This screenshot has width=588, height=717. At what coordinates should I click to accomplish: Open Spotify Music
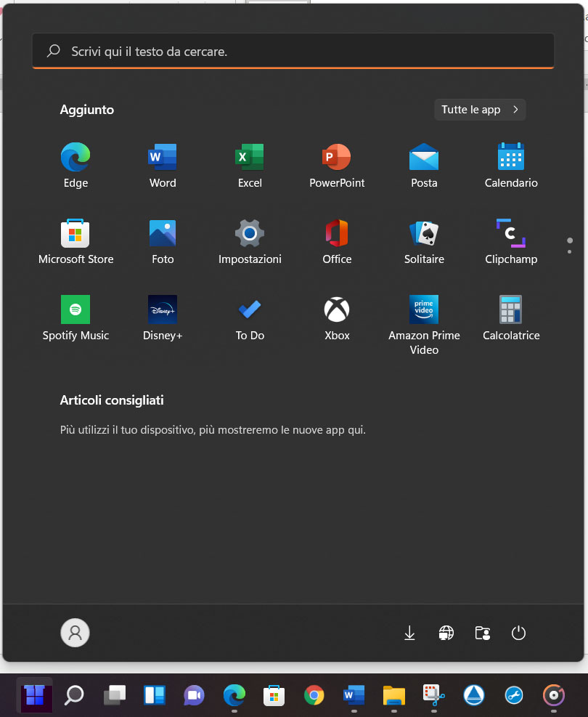click(x=75, y=318)
